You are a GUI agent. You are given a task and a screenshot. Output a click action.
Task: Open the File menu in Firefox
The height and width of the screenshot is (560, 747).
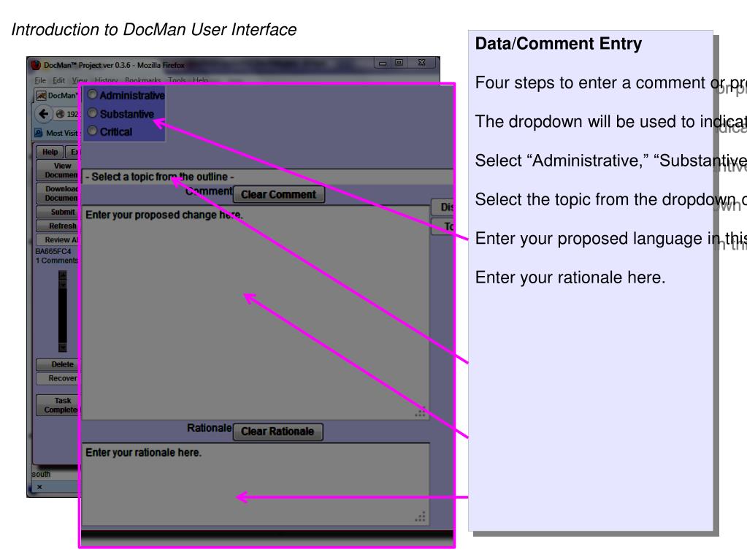[40, 80]
